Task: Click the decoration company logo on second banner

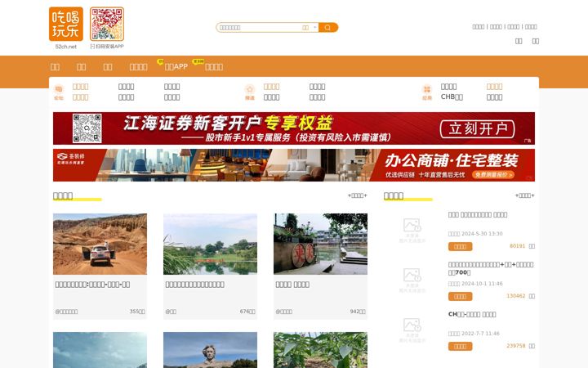Action: coord(71,159)
